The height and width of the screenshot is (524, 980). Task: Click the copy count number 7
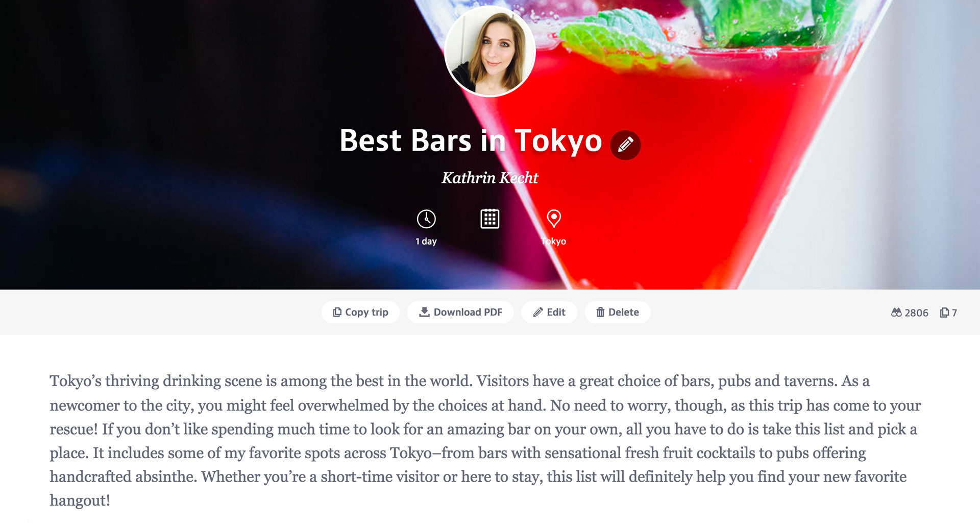(x=954, y=313)
